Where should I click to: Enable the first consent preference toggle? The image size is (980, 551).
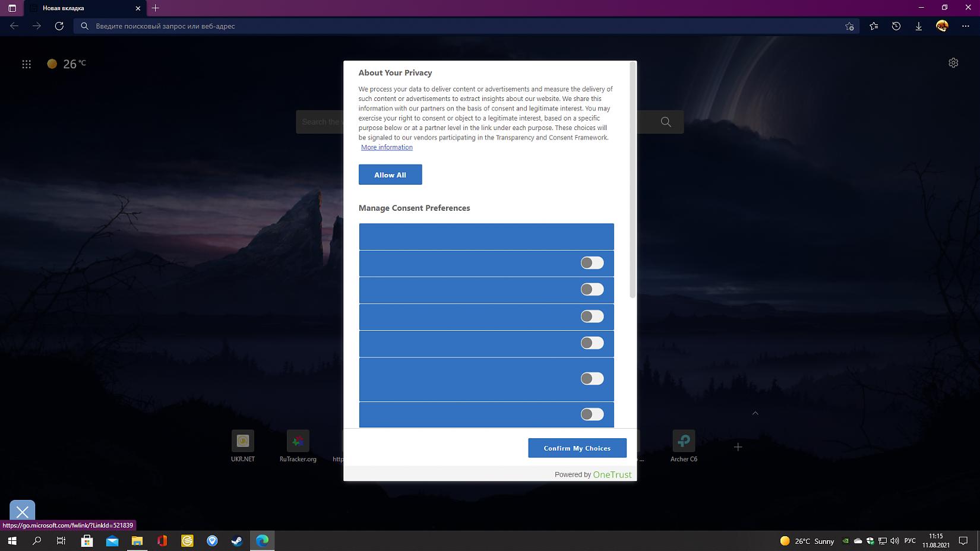pyautogui.click(x=592, y=263)
